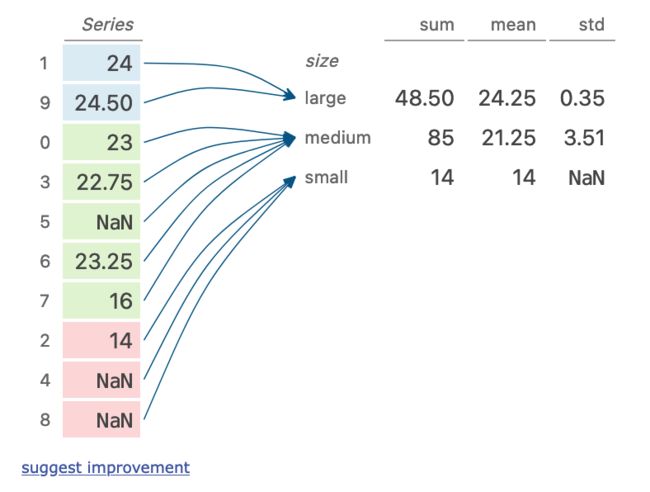The height and width of the screenshot is (492, 650).
Task: Select the small group label
Action: point(326,177)
